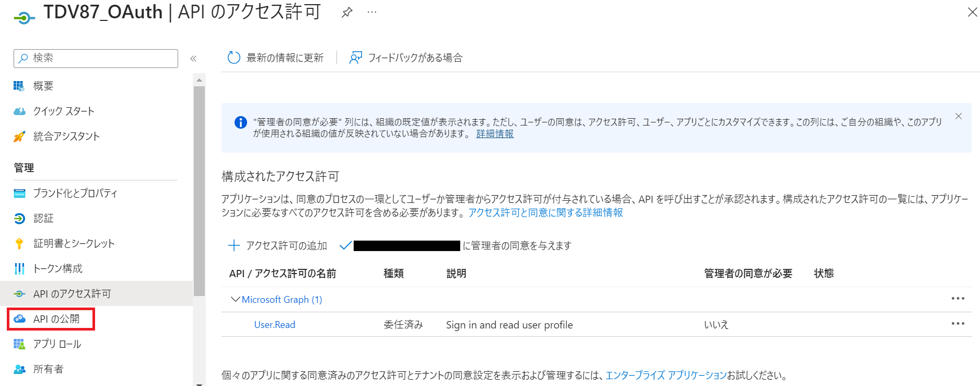
Task: Click に管理者の同意を与えます
Action: pyautogui.click(x=517, y=245)
